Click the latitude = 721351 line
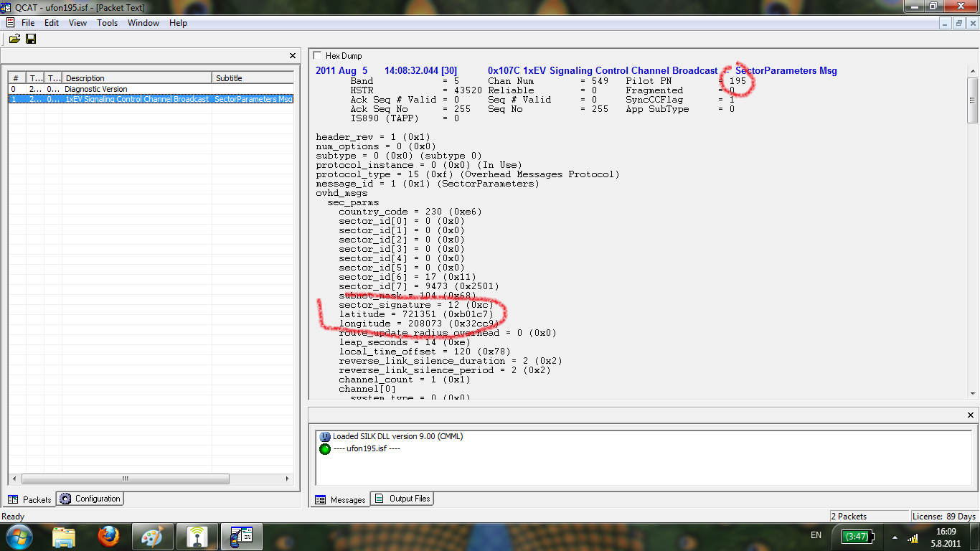 pos(416,314)
